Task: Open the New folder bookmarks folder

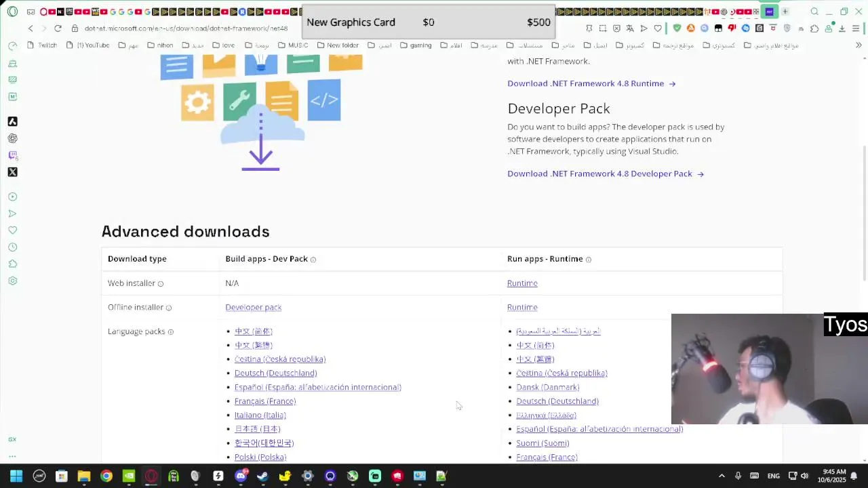Action: (337, 45)
